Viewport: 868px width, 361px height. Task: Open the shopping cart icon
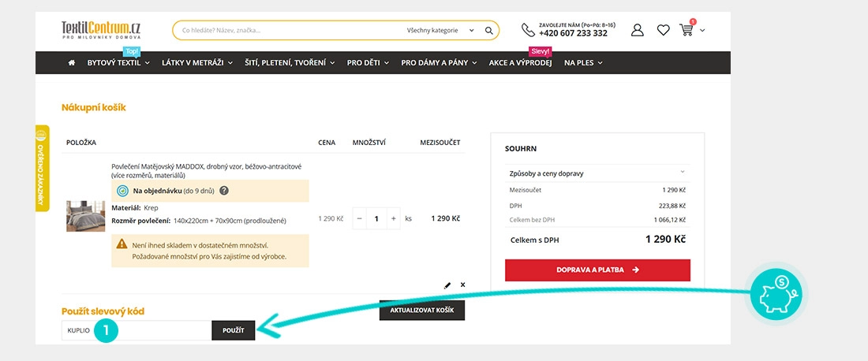pos(687,30)
